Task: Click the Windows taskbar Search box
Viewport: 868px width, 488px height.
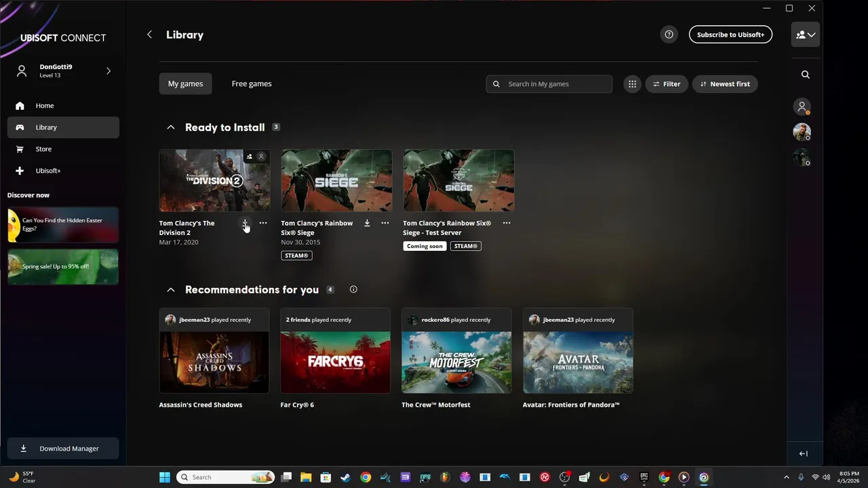Action: coord(225,477)
